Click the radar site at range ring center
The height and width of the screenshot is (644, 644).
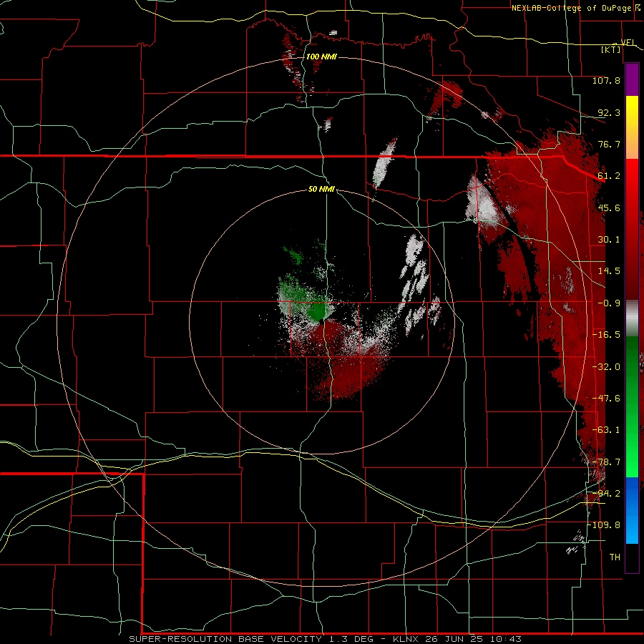(x=321, y=321)
